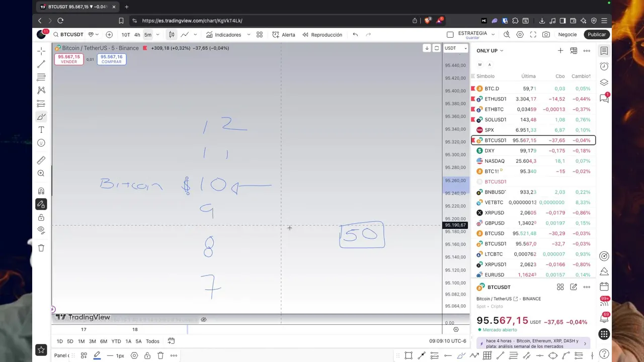Viewport: 644px width, 362px height.
Task: Select the brush drawing tool
Action: (x=41, y=117)
